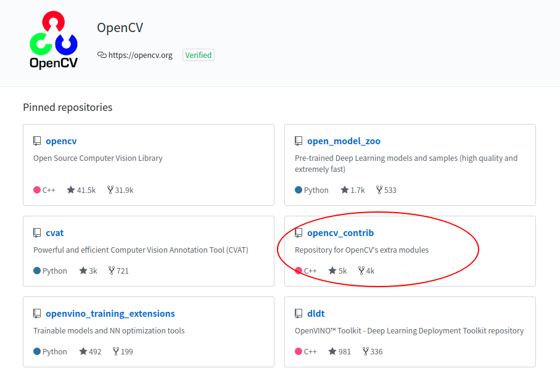Click the 199 forks on openvino_training_extensions
The height and width of the screenshot is (392, 560).
click(123, 351)
